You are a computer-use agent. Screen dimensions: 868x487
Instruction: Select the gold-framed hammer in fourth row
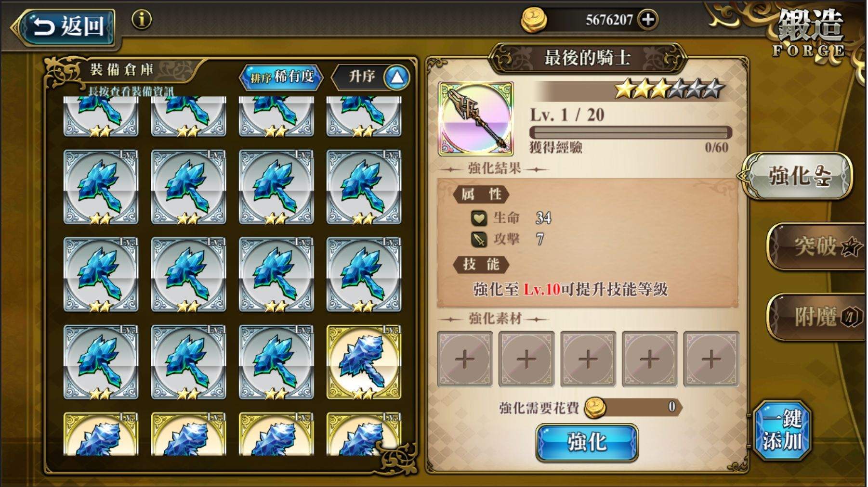click(x=364, y=362)
